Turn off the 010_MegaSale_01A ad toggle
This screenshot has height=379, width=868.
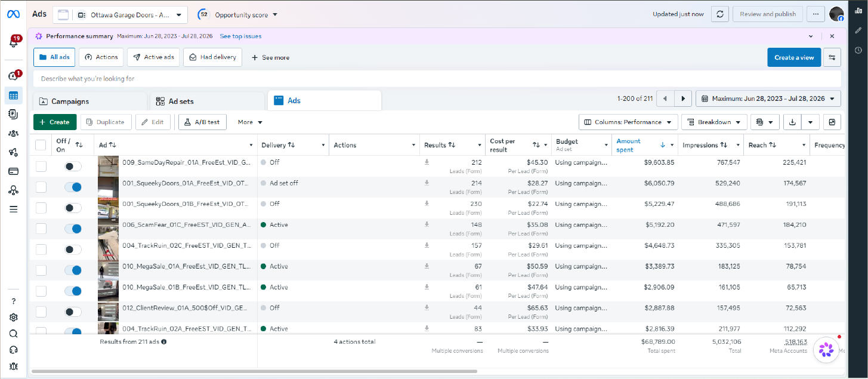(x=73, y=270)
